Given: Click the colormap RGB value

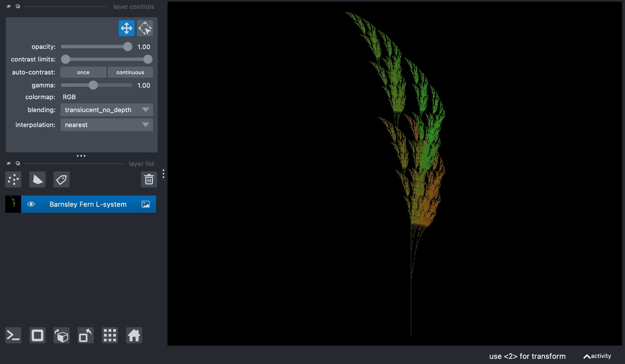Looking at the screenshot, I should (69, 97).
